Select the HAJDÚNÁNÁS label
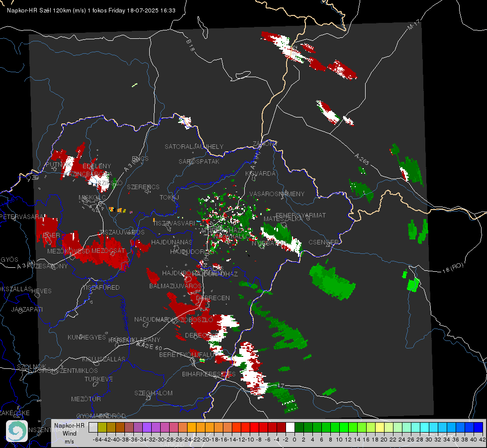Viewport: 487px width, 448px height. [x=172, y=242]
